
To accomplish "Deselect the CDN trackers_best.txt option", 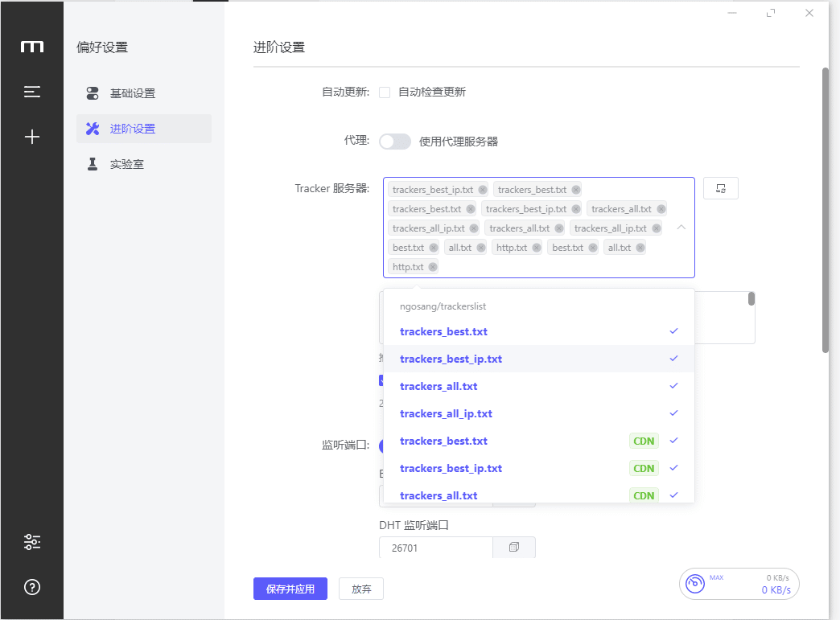I will pos(539,441).
